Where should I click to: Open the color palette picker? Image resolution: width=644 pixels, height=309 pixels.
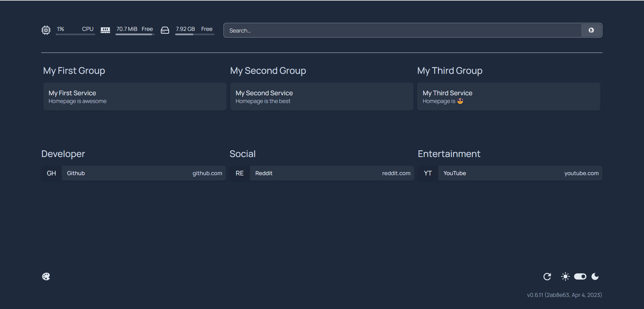(46, 276)
